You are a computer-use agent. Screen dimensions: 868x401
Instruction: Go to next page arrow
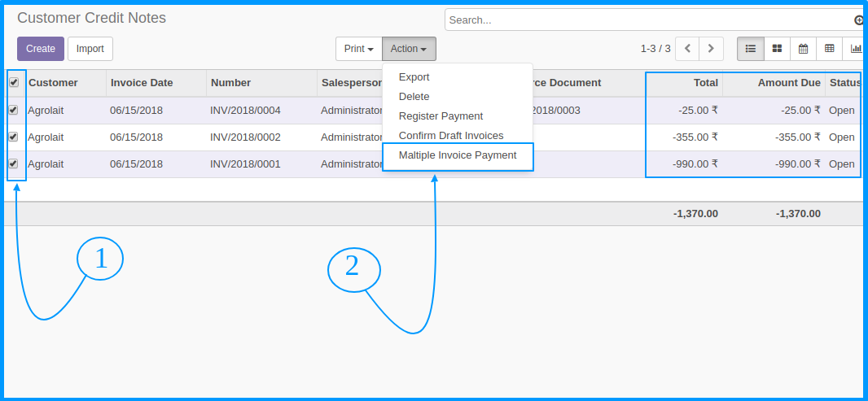(712, 49)
